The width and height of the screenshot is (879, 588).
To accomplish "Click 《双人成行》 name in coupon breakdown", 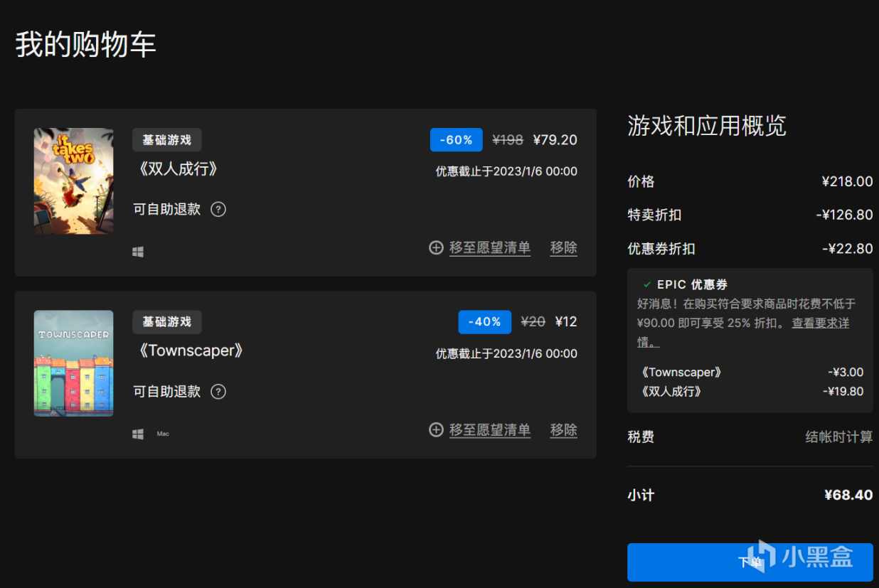I will click(670, 391).
